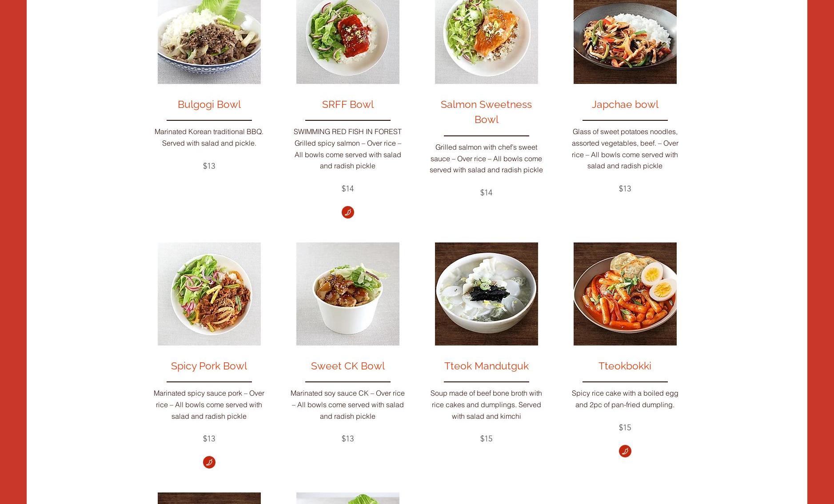The width and height of the screenshot is (834, 504).
Task: Click the Sweet CK Bowl heading
Action: pos(347,366)
